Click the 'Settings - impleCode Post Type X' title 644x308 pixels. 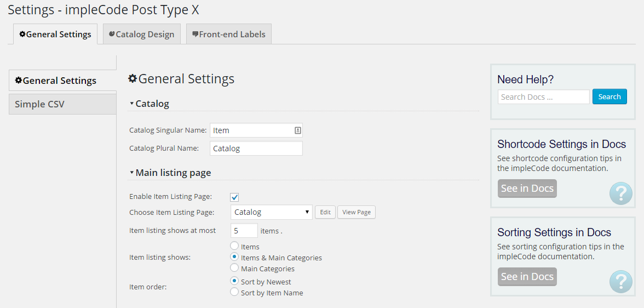(104, 10)
